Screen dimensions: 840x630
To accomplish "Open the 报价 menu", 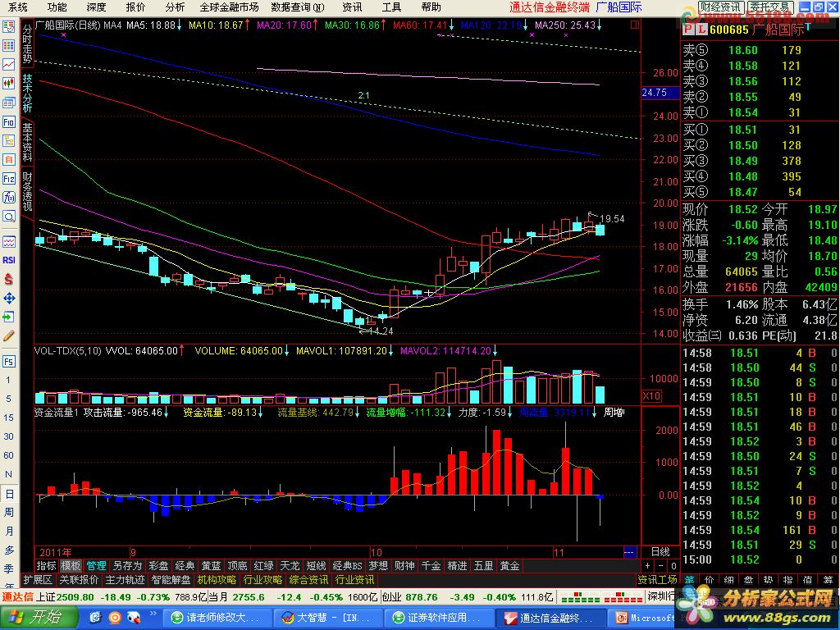I will (x=135, y=7).
